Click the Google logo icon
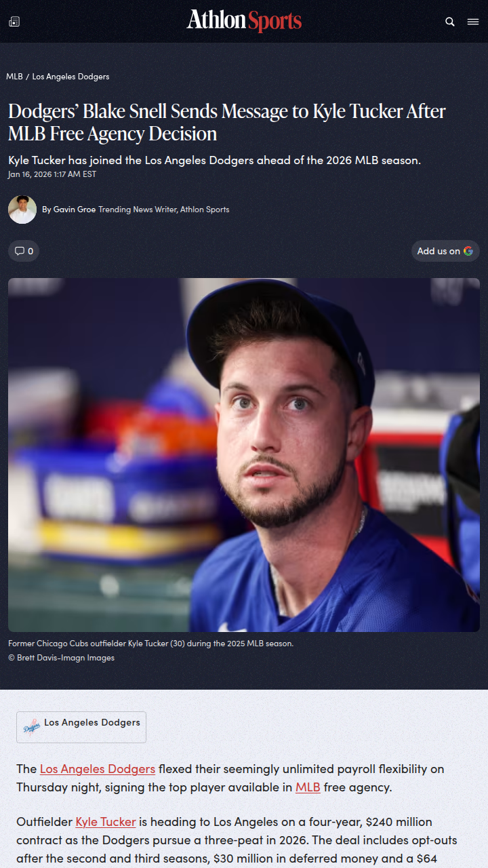The image size is (488, 868). (x=468, y=251)
